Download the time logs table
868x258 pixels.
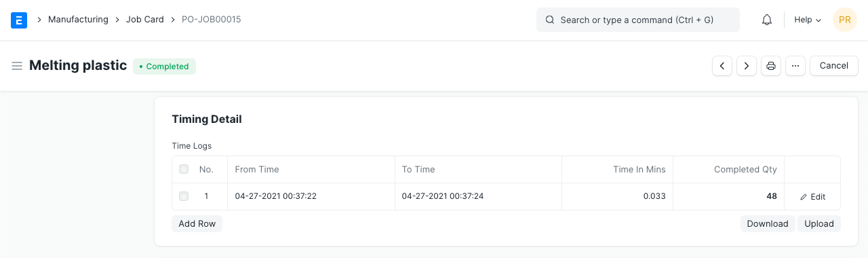point(768,223)
